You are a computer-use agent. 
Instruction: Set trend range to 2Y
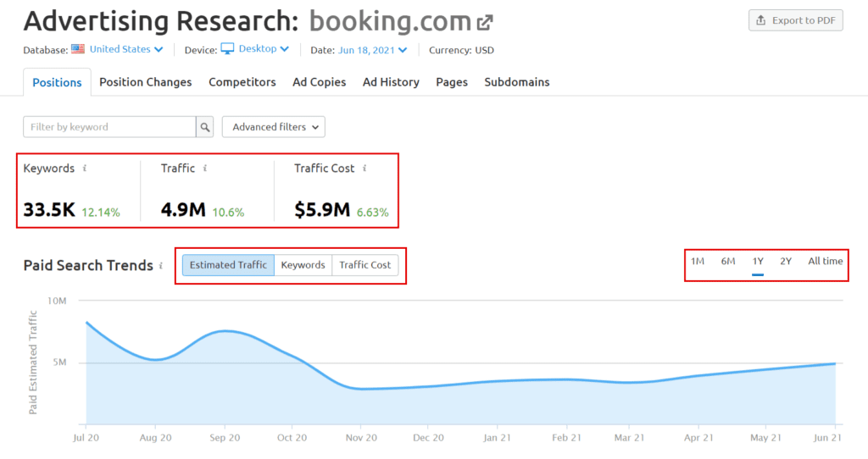coord(786,261)
